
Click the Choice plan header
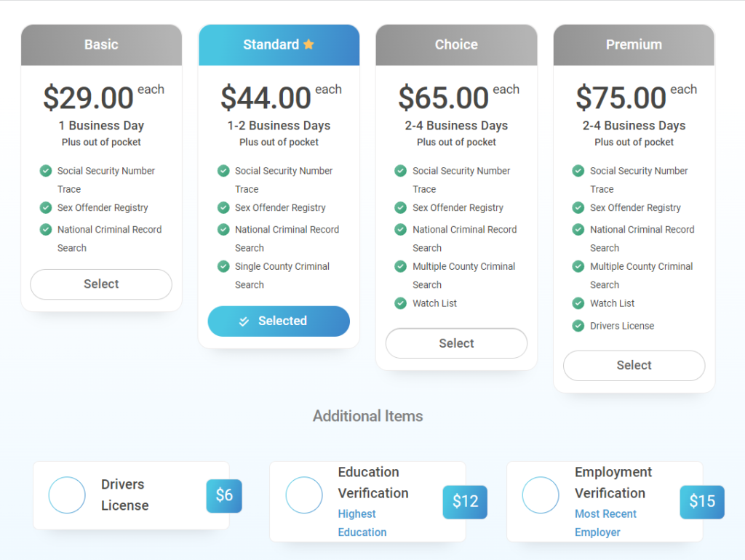coord(456,45)
